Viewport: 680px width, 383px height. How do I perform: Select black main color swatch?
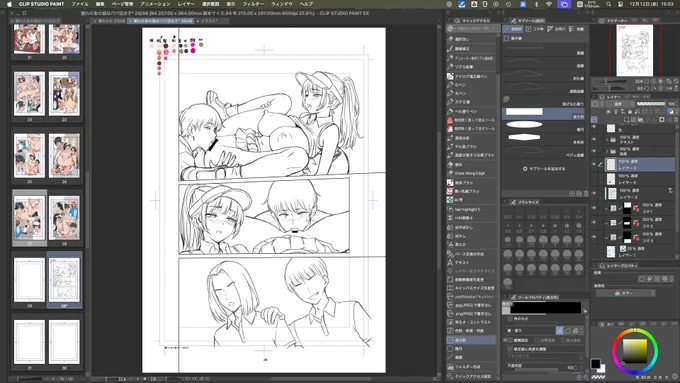click(595, 363)
